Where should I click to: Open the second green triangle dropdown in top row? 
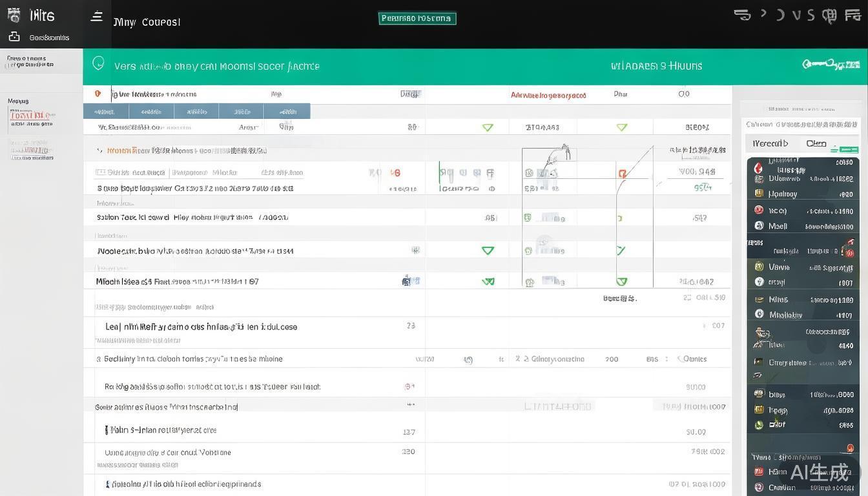tap(621, 128)
